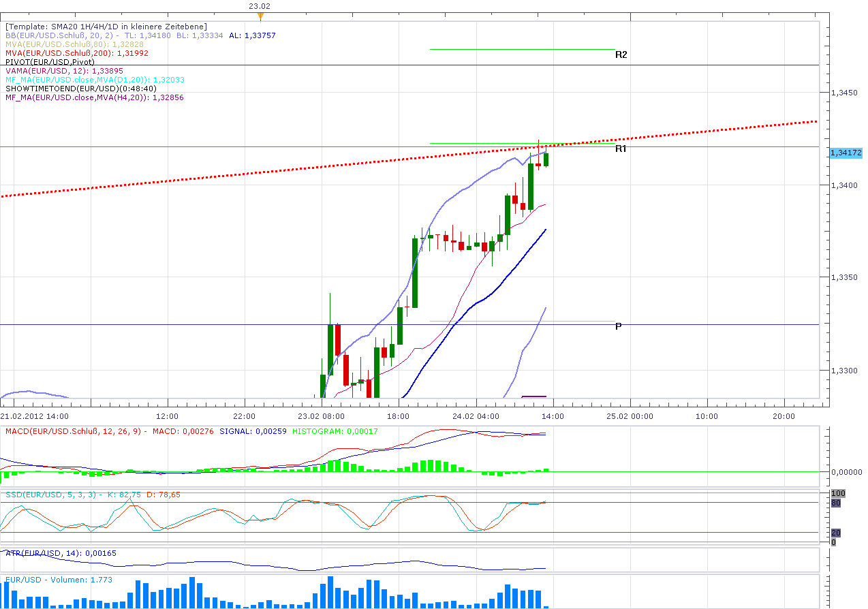868x609 pixels.
Task: Click the P pivot line label
Action: (x=618, y=326)
